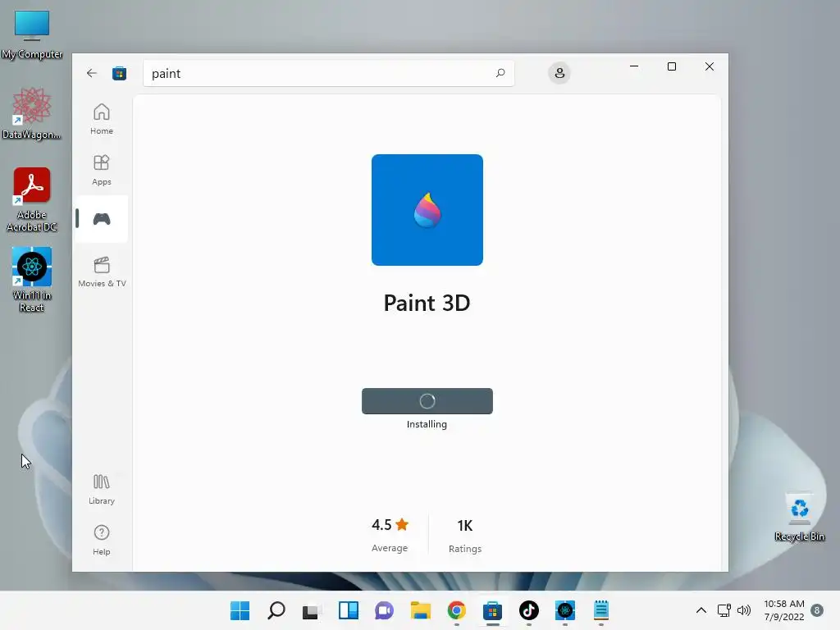The image size is (840, 630).
Task: Open Google Chrome from the taskbar
Action: click(x=456, y=610)
